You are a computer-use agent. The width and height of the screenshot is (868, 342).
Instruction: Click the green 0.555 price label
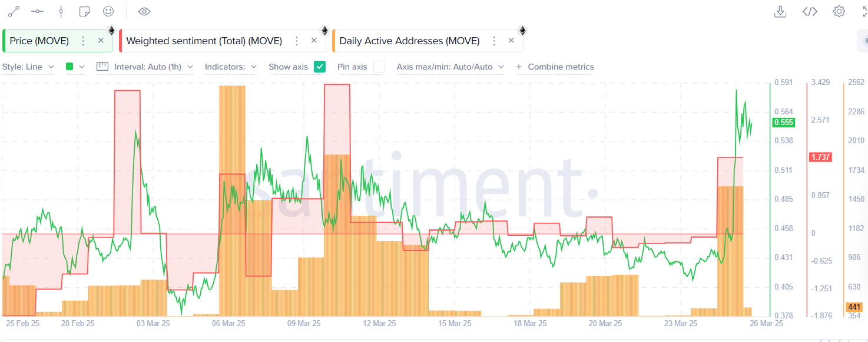tap(784, 123)
